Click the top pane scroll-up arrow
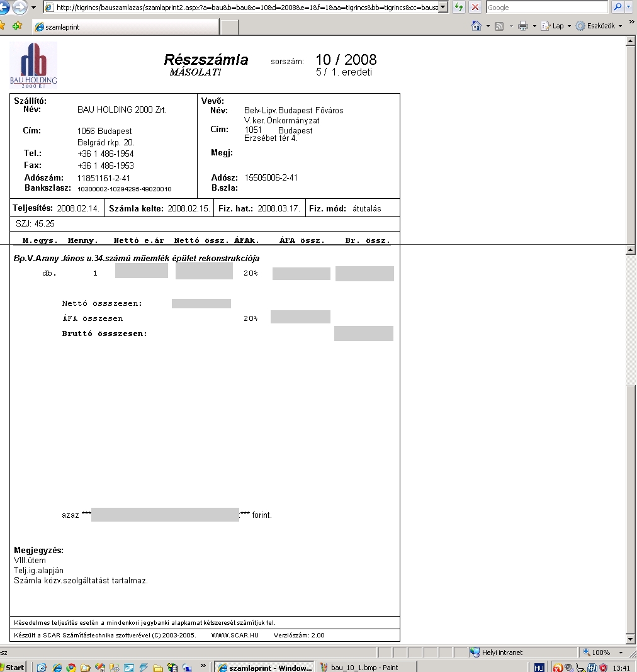Screen dimensions: 637x672 (x=630, y=41)
